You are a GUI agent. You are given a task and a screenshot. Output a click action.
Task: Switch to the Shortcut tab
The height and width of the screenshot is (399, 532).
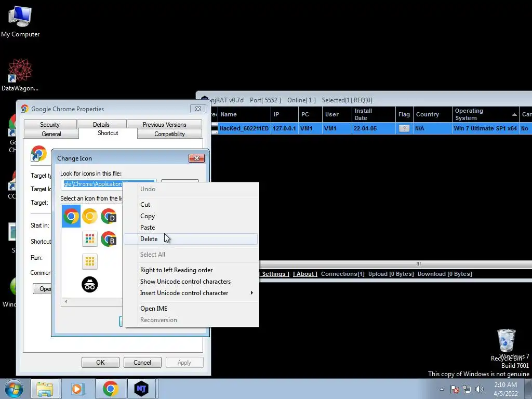[108, 133]
